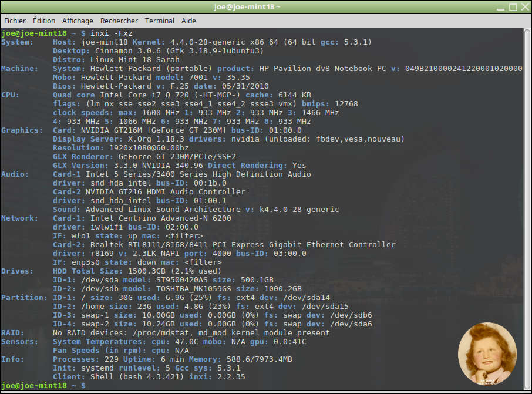Click GLX version '3.3.0 NVIDIA 340.96'

(x=158, y=166)
